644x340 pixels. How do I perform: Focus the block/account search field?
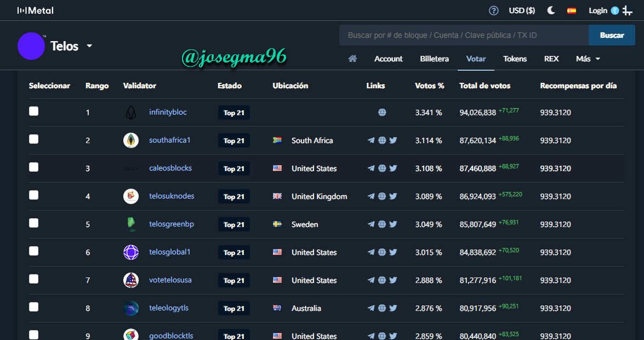tap(464, 35)
